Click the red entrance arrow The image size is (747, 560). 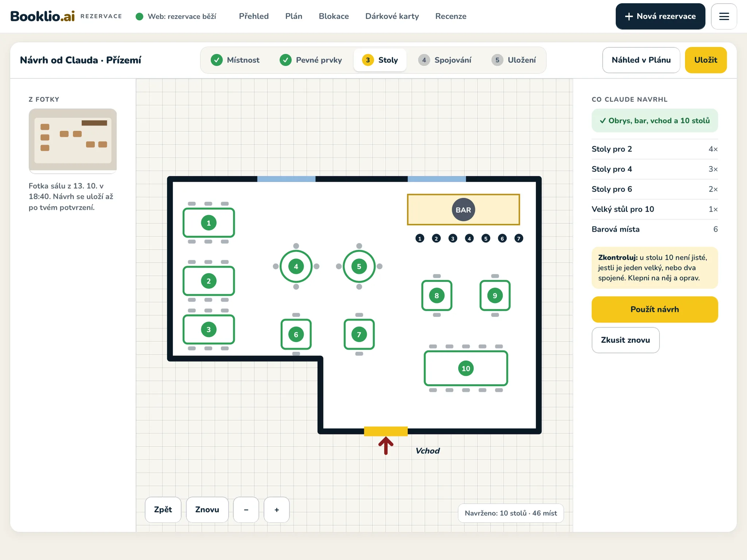[x=386, y=446]
